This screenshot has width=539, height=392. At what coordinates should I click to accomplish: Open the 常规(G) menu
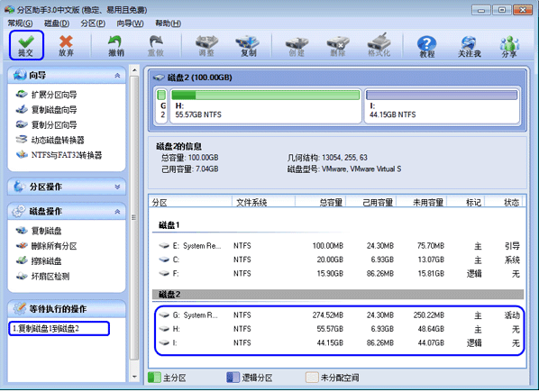[x=21, y=23]
